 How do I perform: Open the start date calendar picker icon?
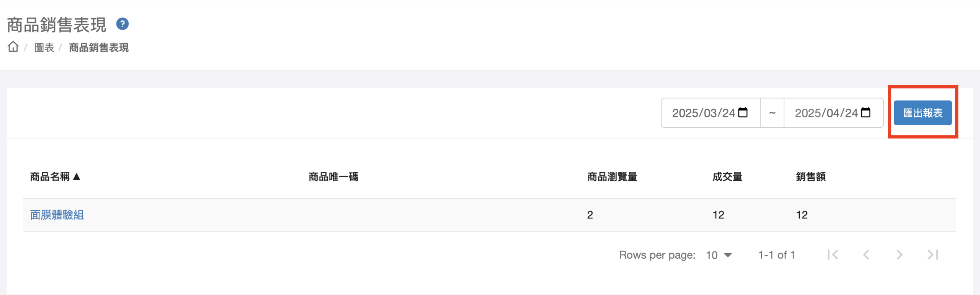[743, 112]
